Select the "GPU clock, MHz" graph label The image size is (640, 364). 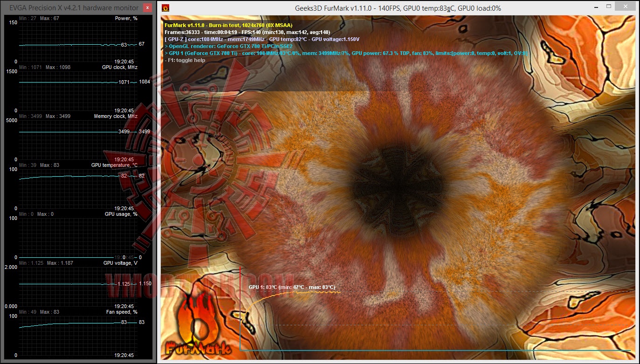click(x=120, y=67)
